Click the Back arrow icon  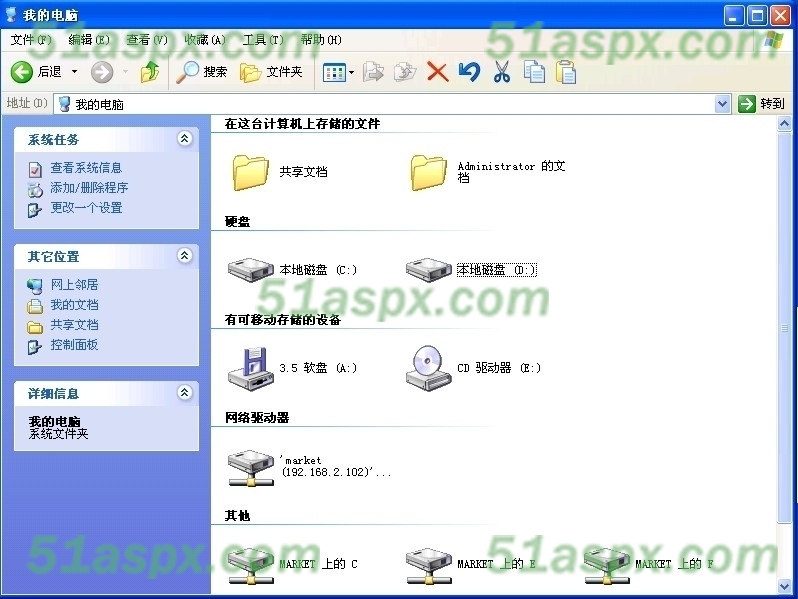22,72
